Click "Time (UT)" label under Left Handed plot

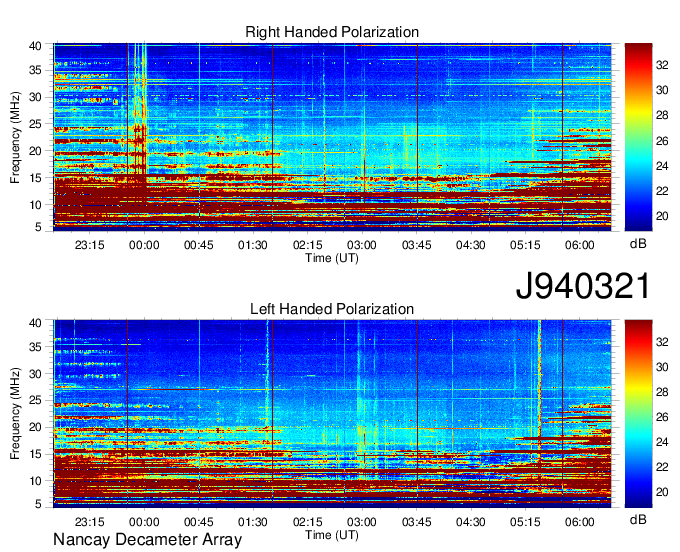(x=332, y=535)
